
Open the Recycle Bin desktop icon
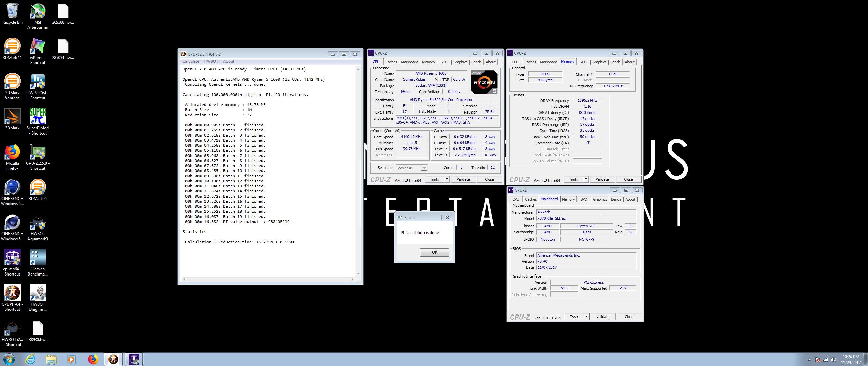click(x=13, y=14)
